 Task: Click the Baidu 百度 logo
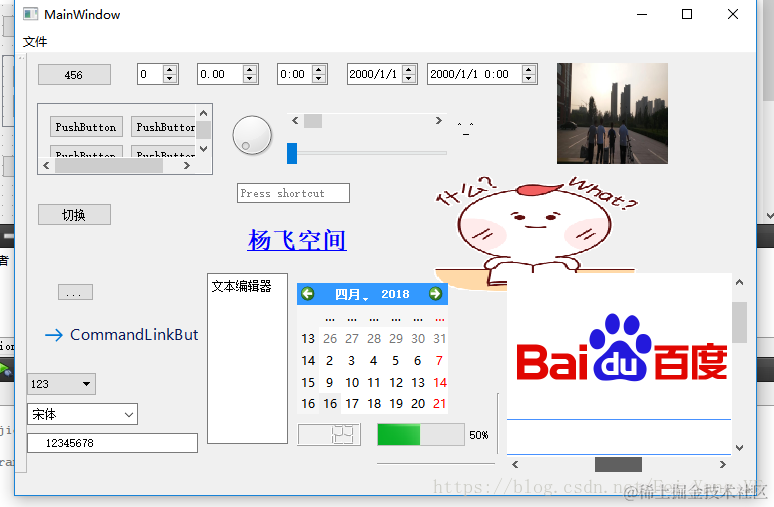coord(621,348)
